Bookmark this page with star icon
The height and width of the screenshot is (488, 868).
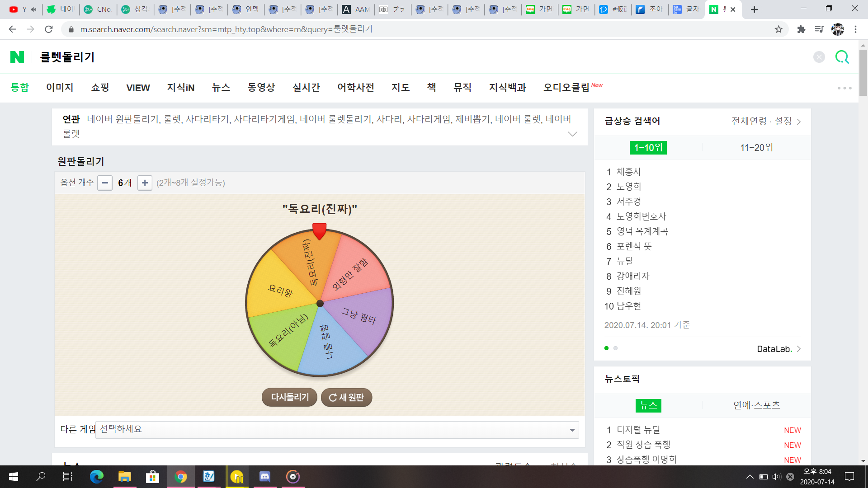point(778,29)
